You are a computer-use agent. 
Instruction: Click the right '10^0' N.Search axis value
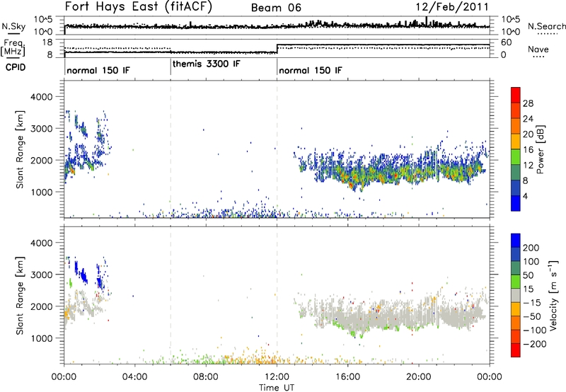tap(511, 32)
